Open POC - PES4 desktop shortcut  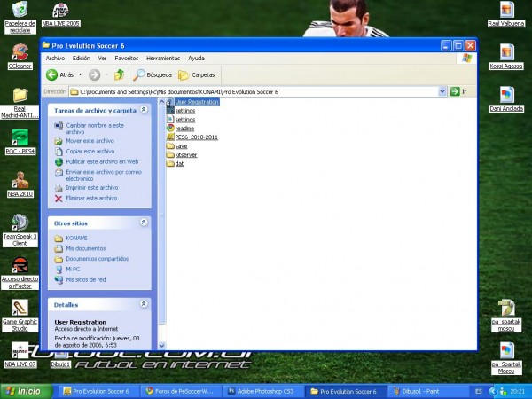[x=20, y=142]
